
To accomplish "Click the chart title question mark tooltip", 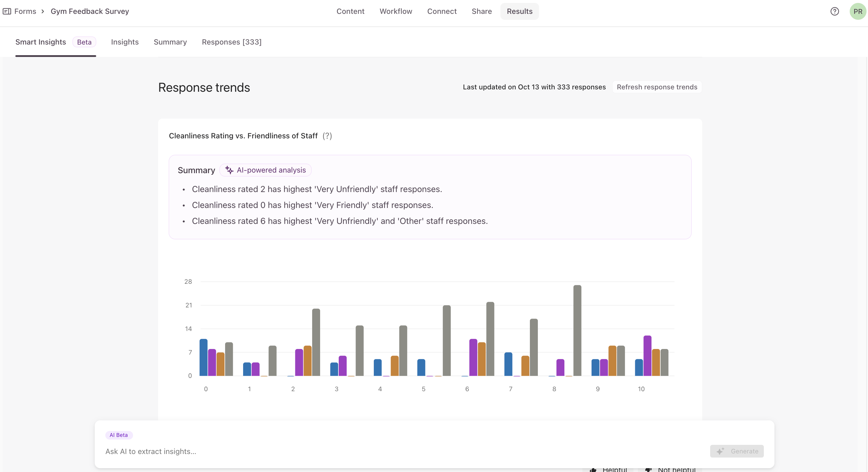I will [327, 136].
